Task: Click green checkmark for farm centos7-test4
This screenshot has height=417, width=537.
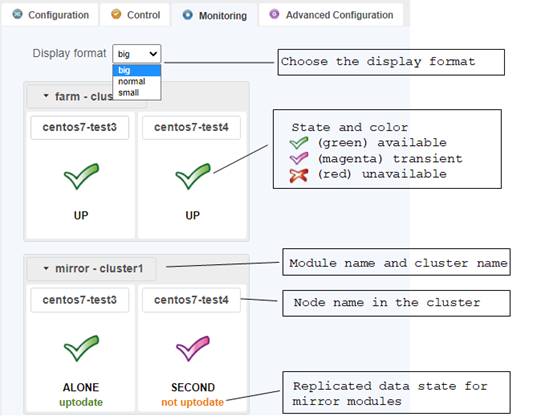Action: [x=193, y=176]
